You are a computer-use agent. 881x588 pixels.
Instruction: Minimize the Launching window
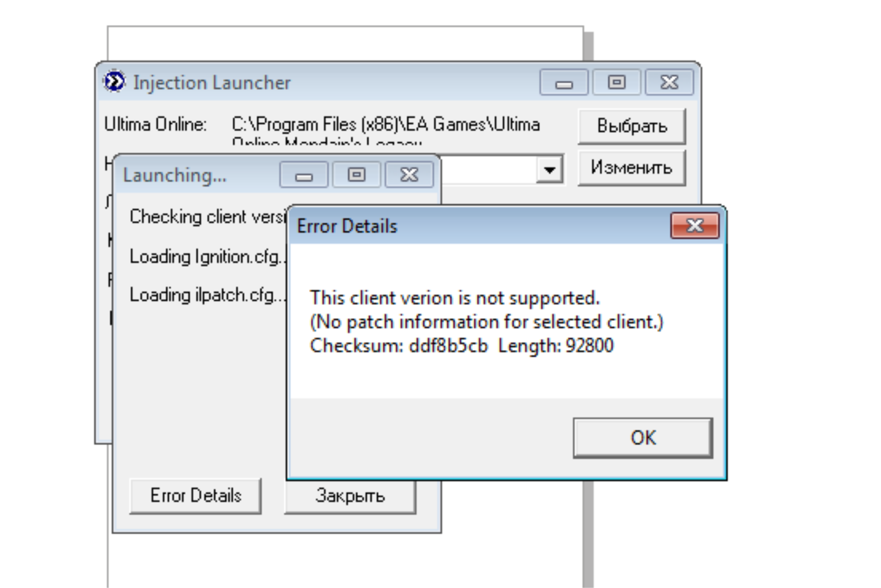coord(304,175)
